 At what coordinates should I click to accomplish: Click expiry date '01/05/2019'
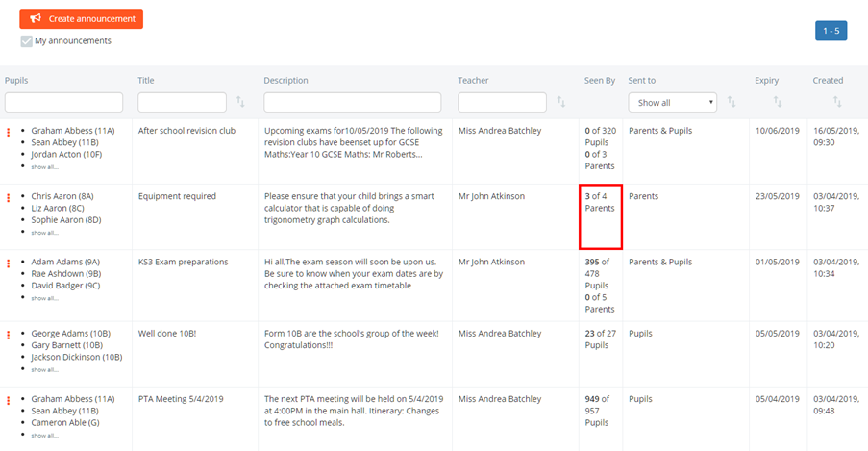tap(778, 262)
